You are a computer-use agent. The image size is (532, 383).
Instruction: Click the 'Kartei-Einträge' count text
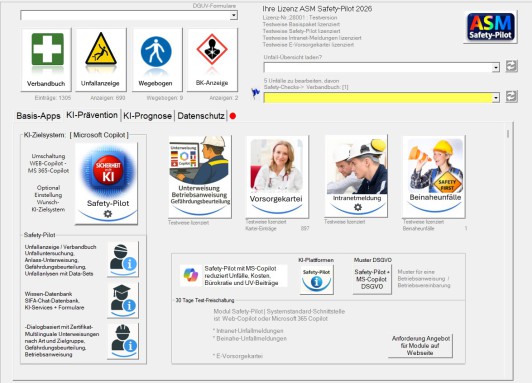pos(261,228)
